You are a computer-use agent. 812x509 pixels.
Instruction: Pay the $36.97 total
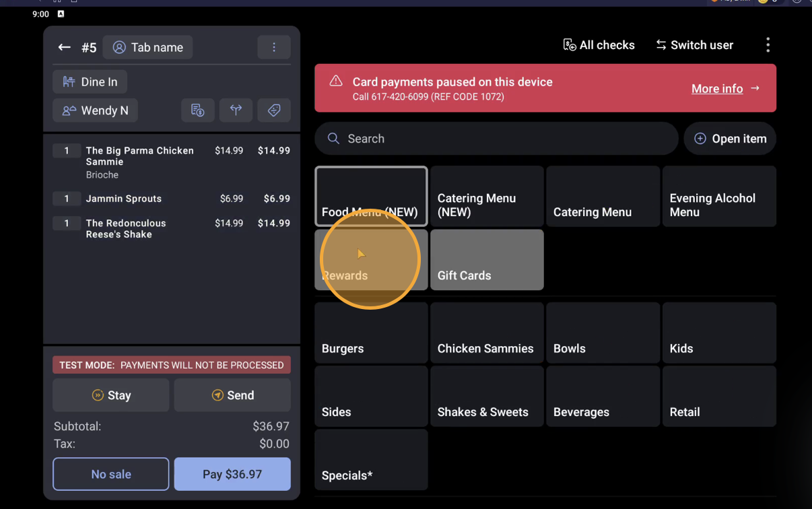(x=232, y=474)
